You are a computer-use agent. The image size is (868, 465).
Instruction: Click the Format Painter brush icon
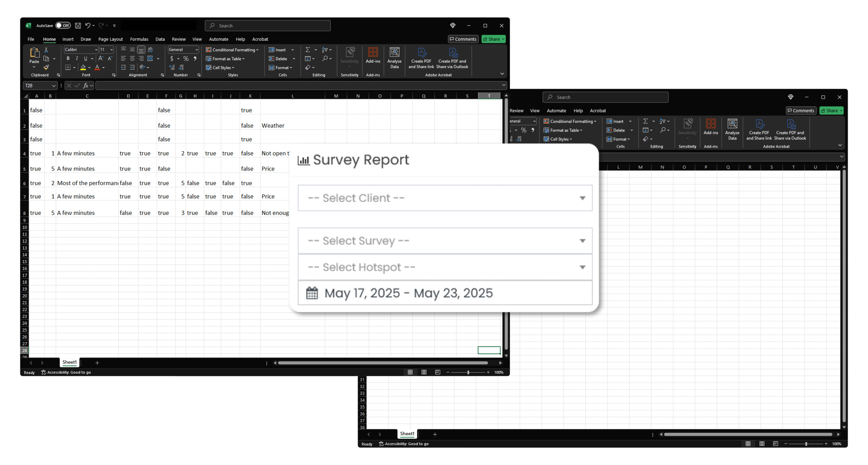point(46,67)
